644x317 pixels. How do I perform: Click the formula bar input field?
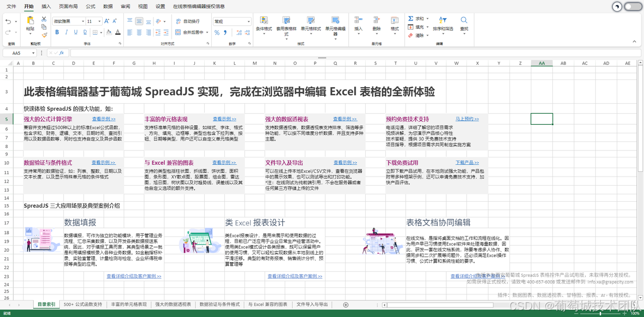coord(355,53)
